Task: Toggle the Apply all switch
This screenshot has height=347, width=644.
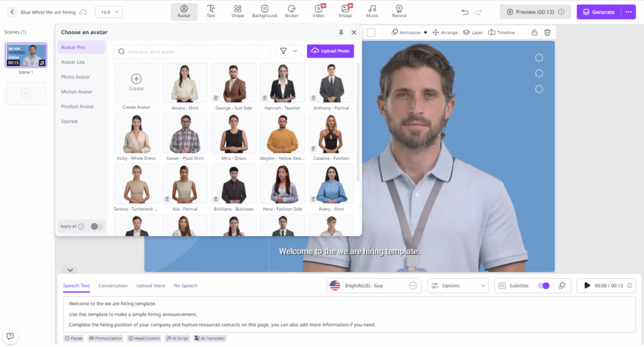Action: [x=96, y=226]
